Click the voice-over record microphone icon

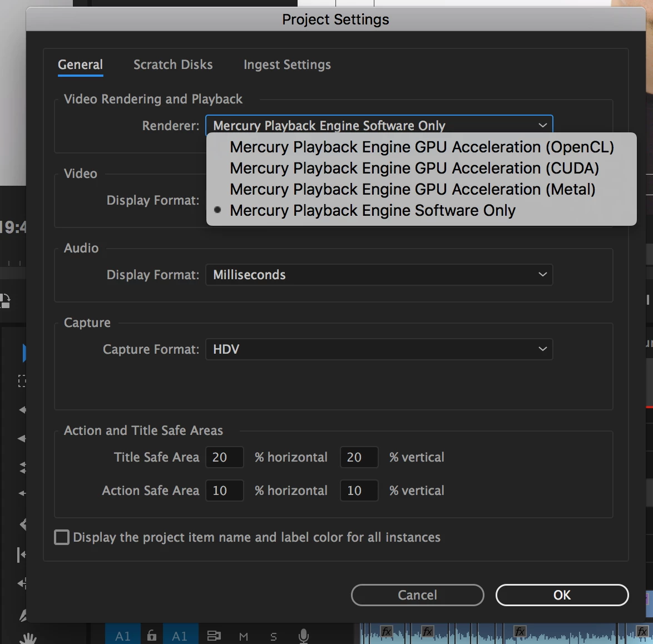click(x=304, y=636)
